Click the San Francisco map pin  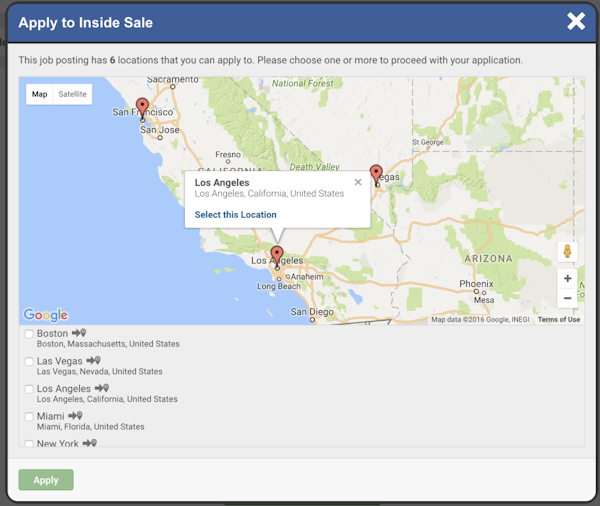click(x=142, y=107)
